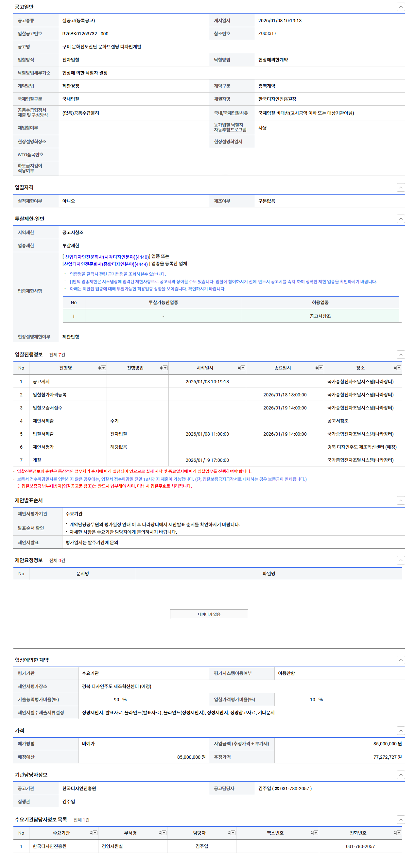Open 산업디자인전문회사(시각디자인분야)(4440) link
The height and width of the screenshot is (868, 415).
[106, 257]
